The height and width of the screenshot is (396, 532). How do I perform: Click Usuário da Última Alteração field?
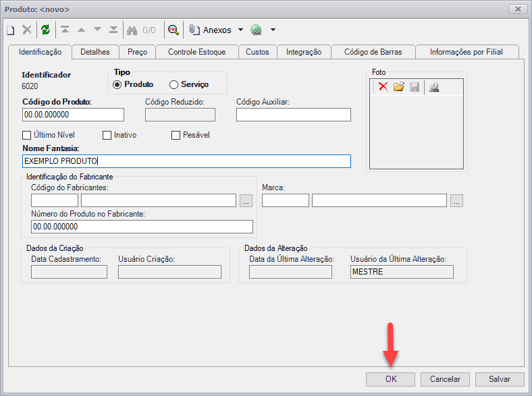(402, 272)
